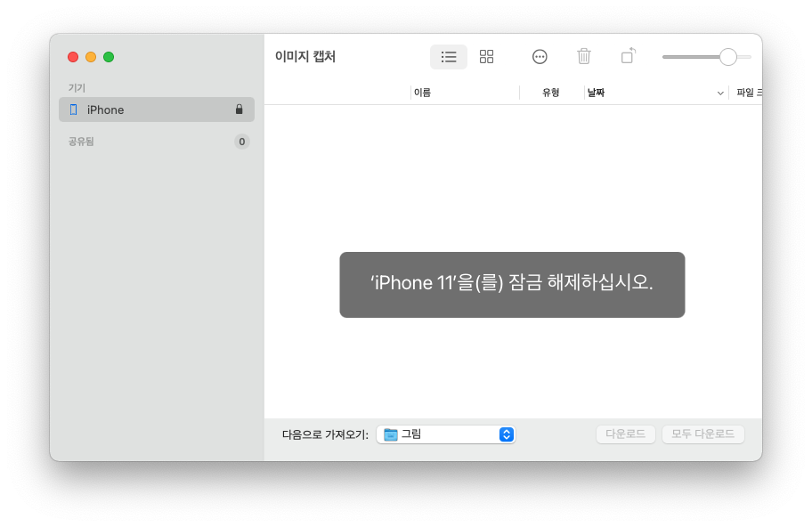Click the blue folder icon in destination popup
Image resolution: width=812 pixels, height=527 pixels.
[391, 434]
